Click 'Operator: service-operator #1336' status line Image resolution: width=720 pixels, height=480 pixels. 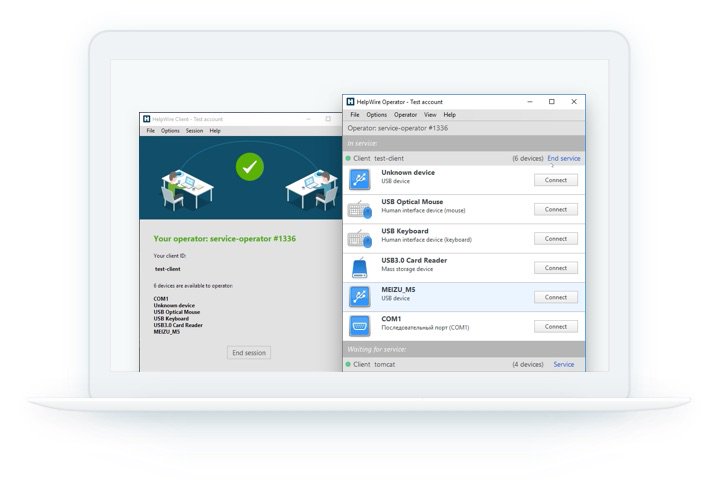[398, 128]
